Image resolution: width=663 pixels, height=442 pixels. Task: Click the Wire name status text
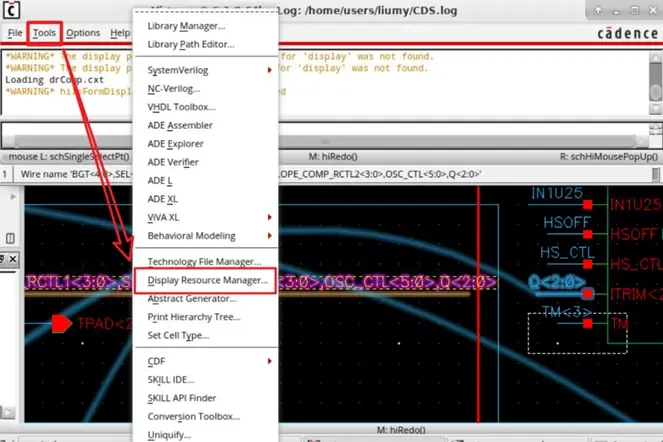click(x=251, y=174)
